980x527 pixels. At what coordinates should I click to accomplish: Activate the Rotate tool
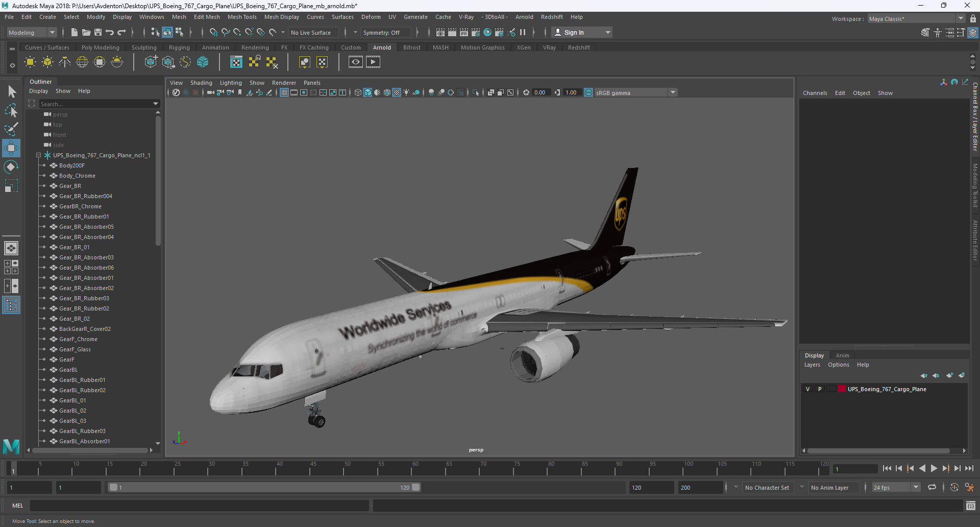pos(11,167)
